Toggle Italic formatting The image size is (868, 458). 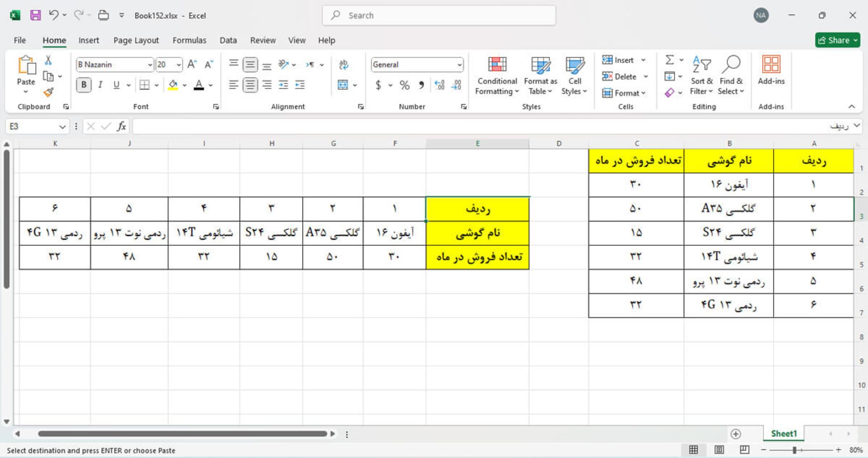pyautogui.click(x=100, y=85)
